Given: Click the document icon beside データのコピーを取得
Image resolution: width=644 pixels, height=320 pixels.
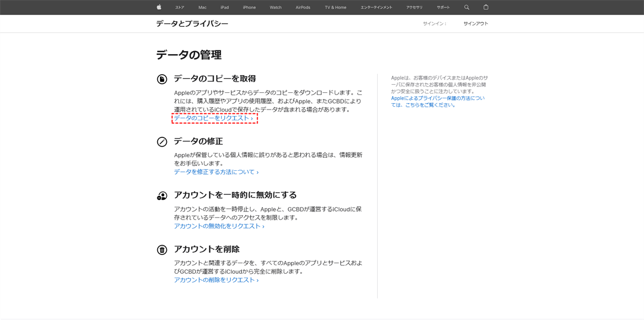Looking at the screenshot, I should coord(162,79).
